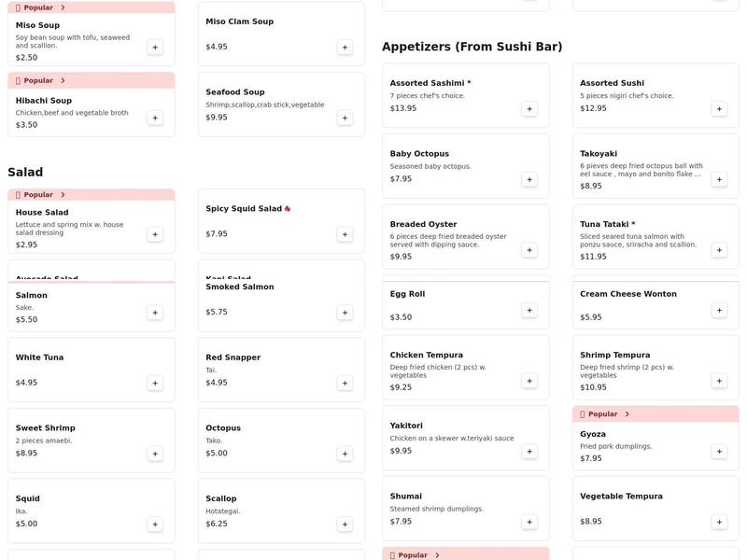Open the Chicken Tempura item name
Image resolution: width=747 pixels, height=560 pixels.
click(428, 355)
